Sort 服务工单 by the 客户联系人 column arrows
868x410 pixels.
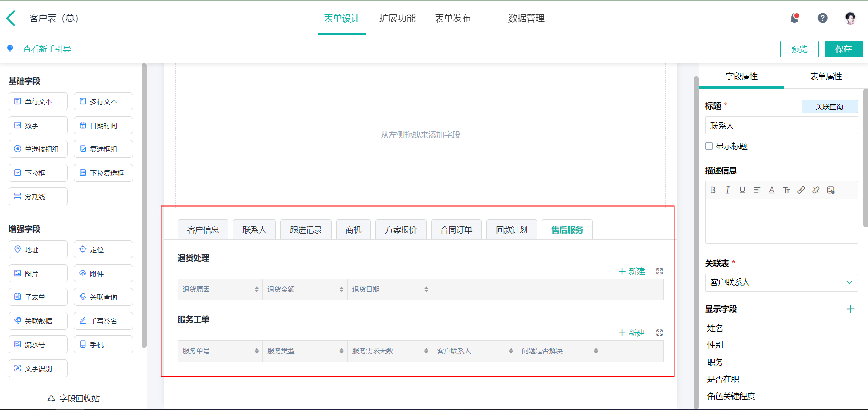coord(511,351)
